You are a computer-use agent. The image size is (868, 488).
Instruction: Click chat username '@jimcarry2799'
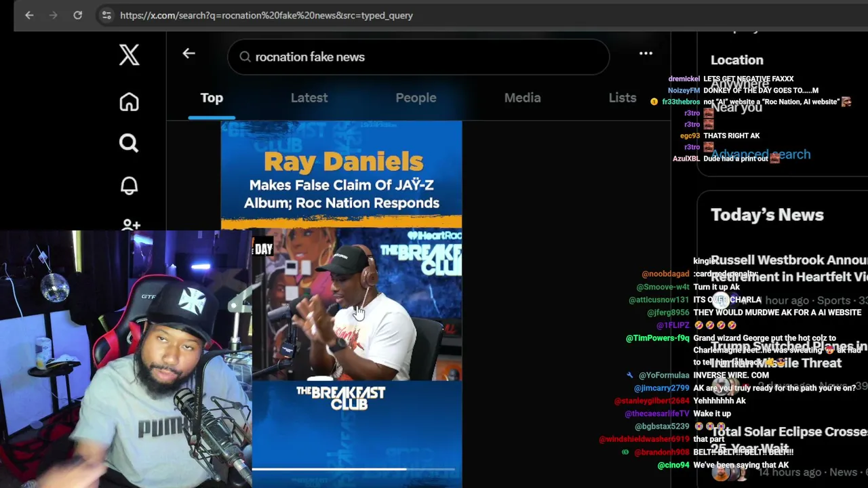tap(661, 388)
